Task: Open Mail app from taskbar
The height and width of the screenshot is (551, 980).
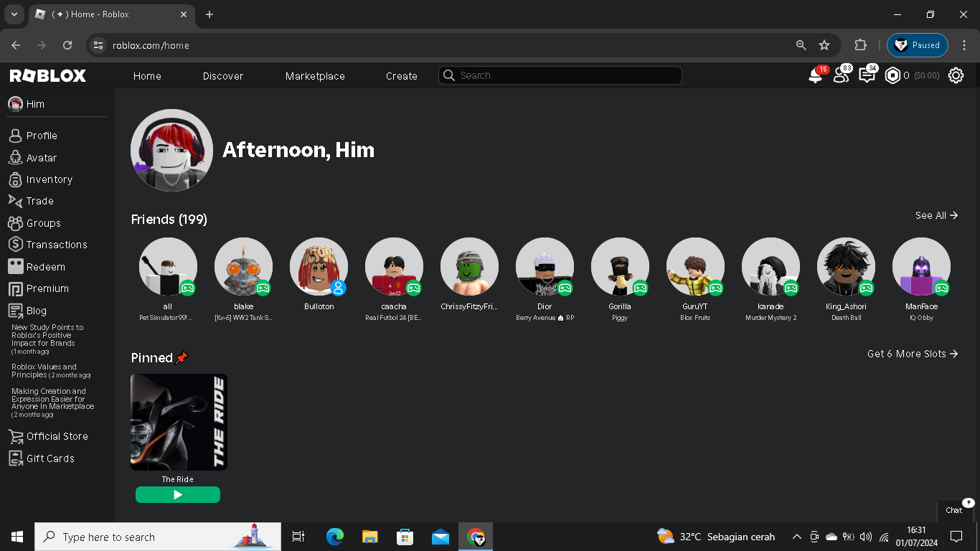Action: point(440,537)
